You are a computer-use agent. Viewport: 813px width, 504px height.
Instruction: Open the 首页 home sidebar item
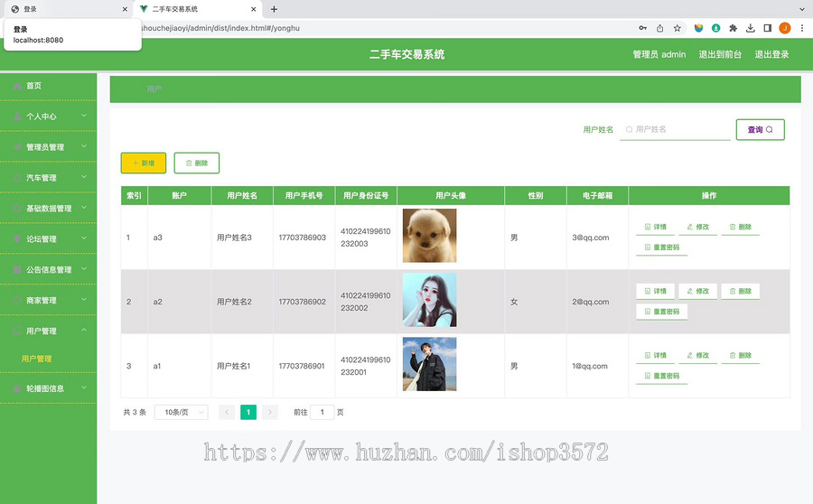(33, 86)
